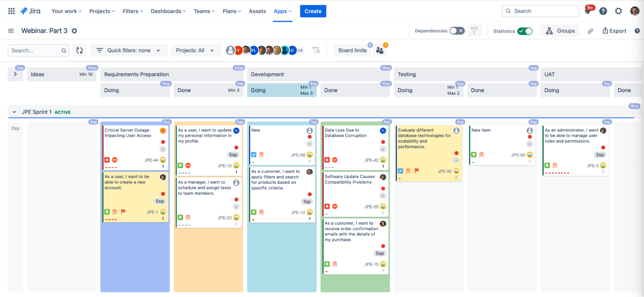
Task: Open the help question mark icon
Action: 603,11
